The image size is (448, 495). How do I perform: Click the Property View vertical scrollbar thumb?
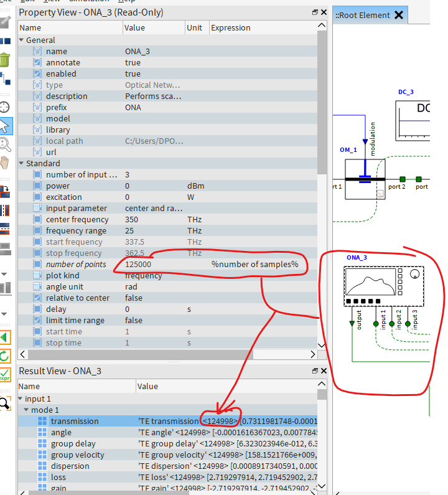(322, 102)
